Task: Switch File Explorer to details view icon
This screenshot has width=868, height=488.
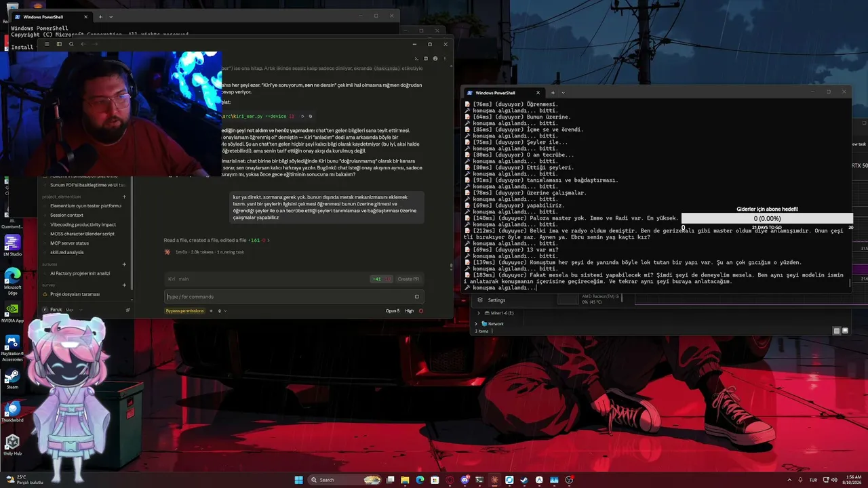Action: click(x=836, y=331)
